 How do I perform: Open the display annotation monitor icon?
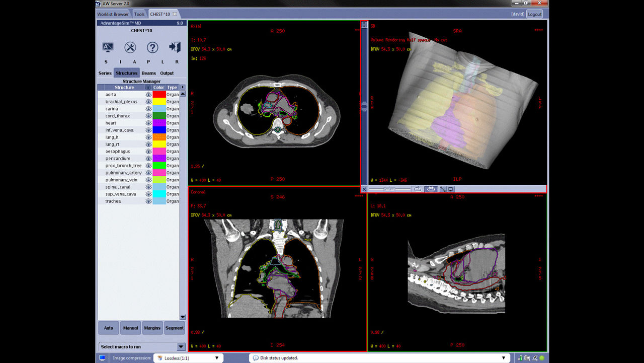coord(108,47)
